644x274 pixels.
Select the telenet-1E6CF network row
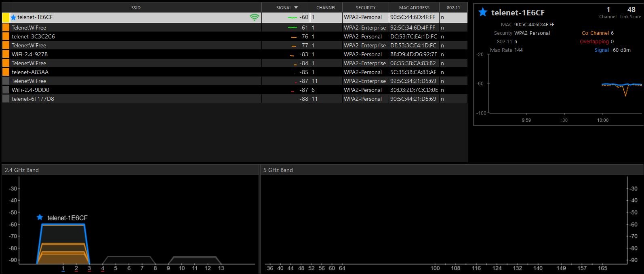(235, 17)
